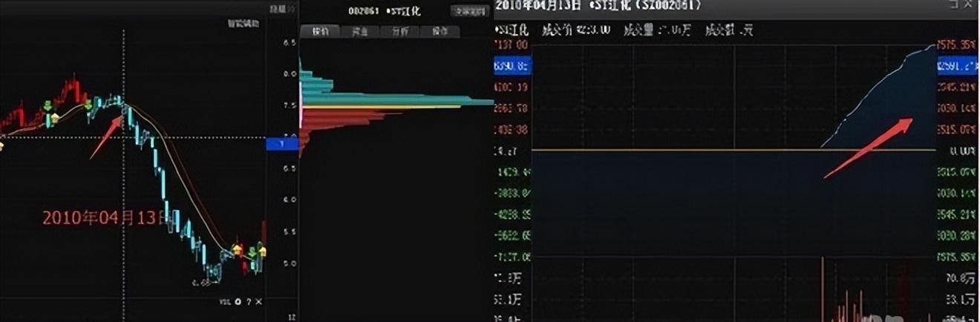This screenshot has width=980, height=322.
Task: Click the 0.00% label on the right axis
Action: click(x=961, y=151)
